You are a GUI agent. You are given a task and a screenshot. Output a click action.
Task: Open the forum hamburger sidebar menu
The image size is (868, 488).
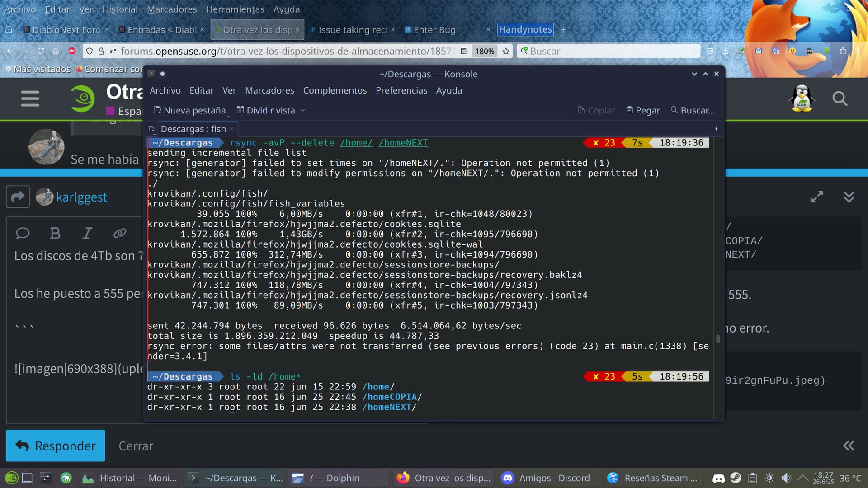[x=30, y=99]
